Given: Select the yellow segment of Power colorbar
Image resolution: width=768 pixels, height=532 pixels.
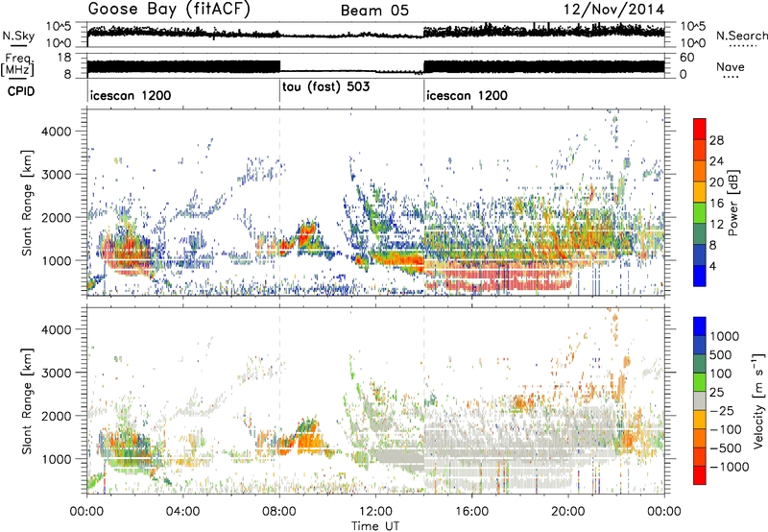Looking at the screenshot, I should 700,192.
